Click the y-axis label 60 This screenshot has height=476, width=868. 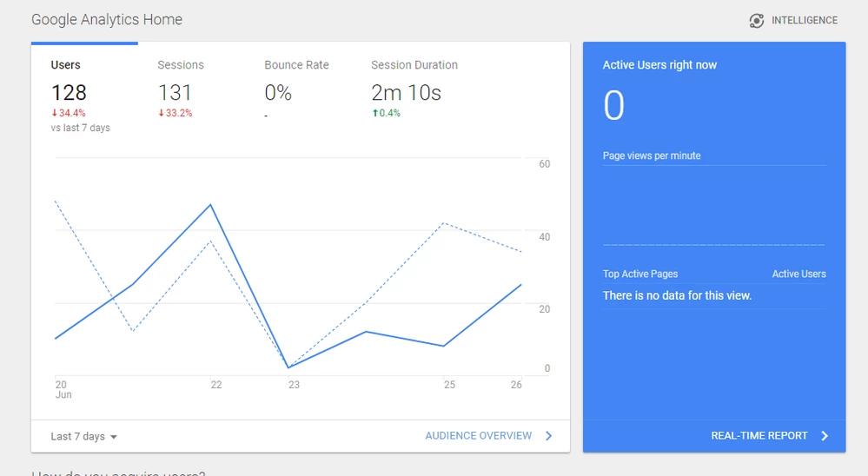(544, 164)
